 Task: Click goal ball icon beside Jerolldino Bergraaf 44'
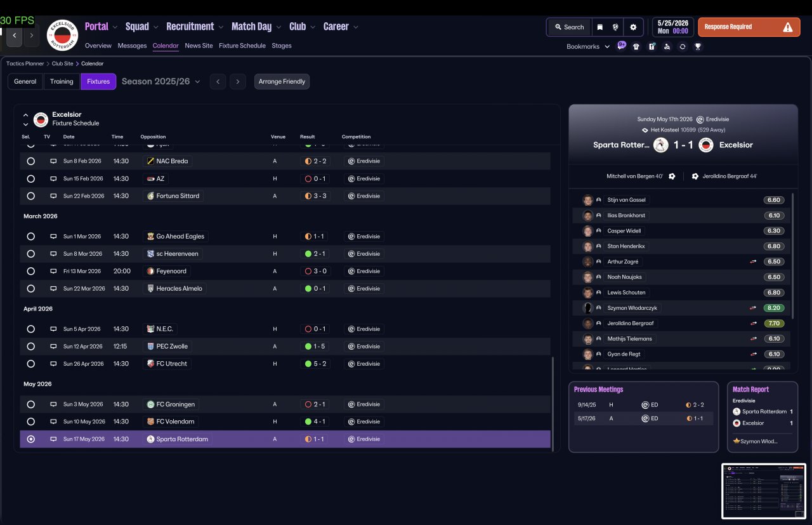point(695,176)
